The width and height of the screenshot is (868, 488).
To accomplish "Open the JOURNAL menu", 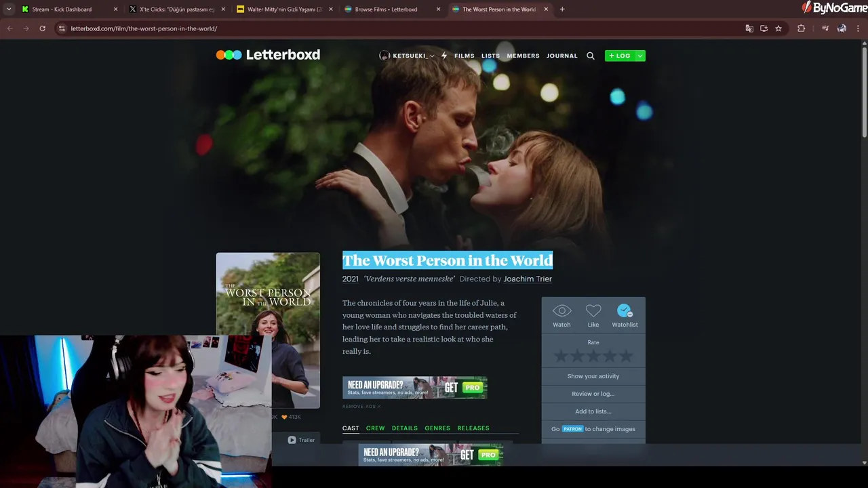I will click(562, 56).
